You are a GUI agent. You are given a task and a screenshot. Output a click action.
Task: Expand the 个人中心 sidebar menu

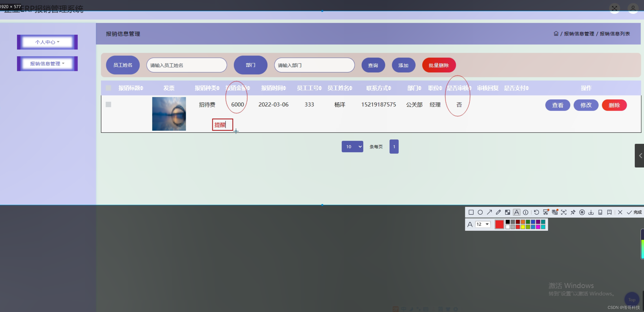47,42
